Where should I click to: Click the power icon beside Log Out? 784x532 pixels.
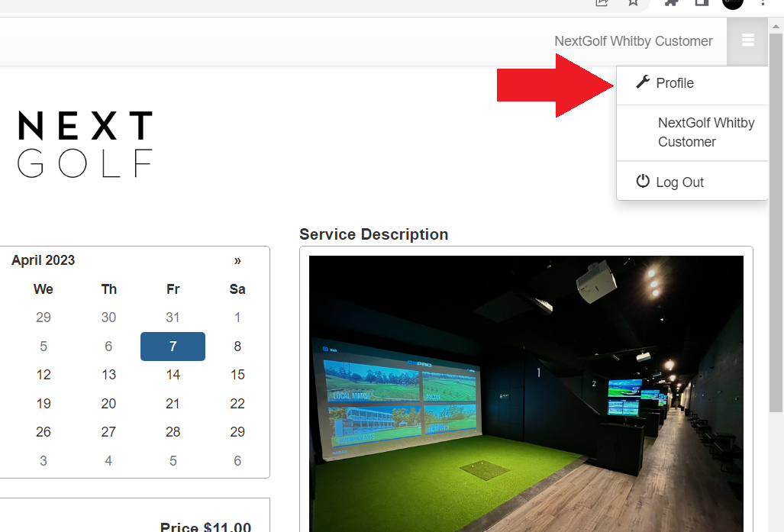click(x=643, y=181)
